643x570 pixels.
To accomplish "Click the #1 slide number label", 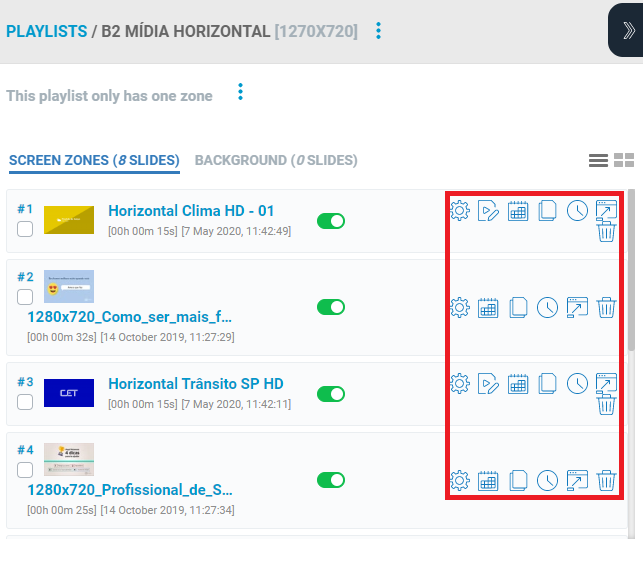I will tap(25, 209).
